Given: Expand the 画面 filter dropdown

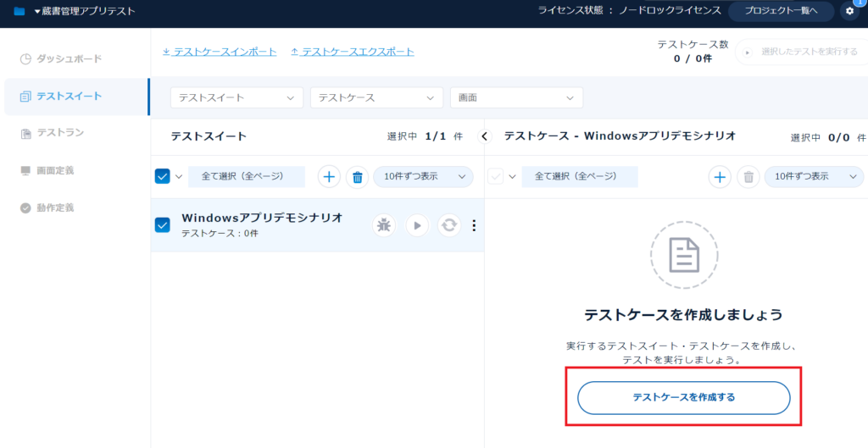Looking at the screenshot, I should (516, 98).
